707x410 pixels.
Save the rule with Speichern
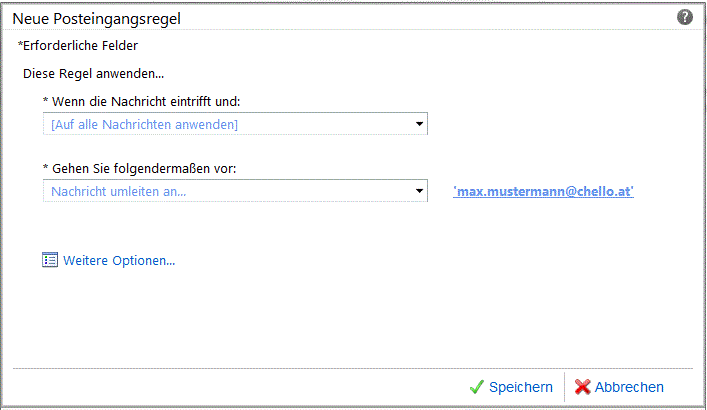point(520,387)
